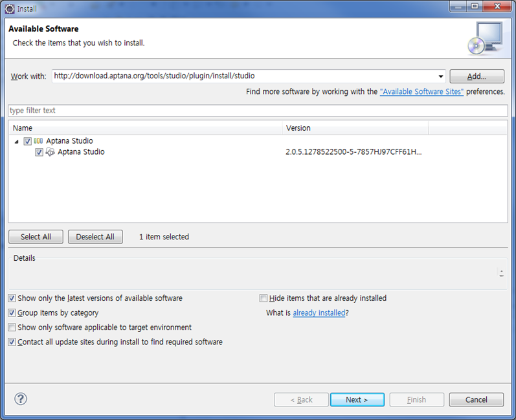Screen dimensions: 516x420
Task: Minimize the Install window
Action: [x=458, y=6]
